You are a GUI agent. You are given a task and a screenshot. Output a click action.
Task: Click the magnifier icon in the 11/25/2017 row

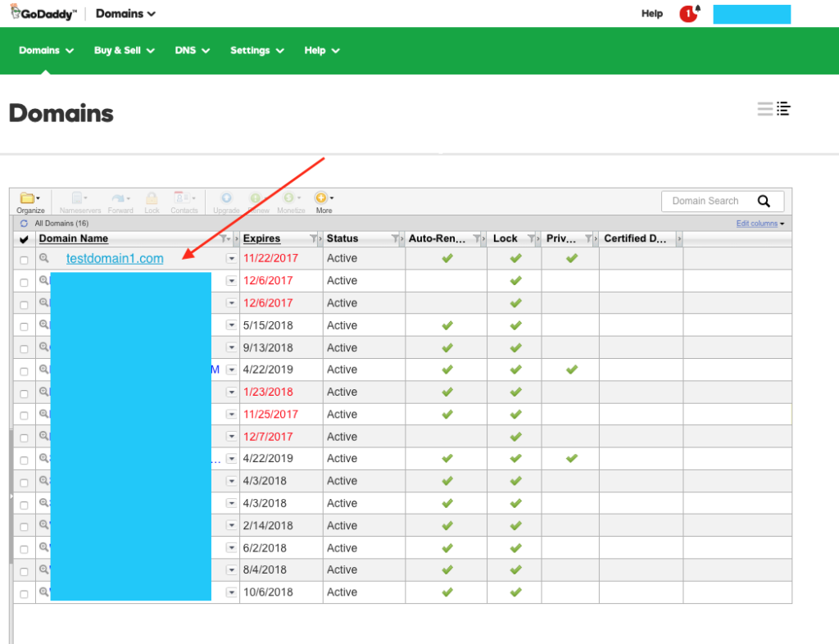point(44,414)
